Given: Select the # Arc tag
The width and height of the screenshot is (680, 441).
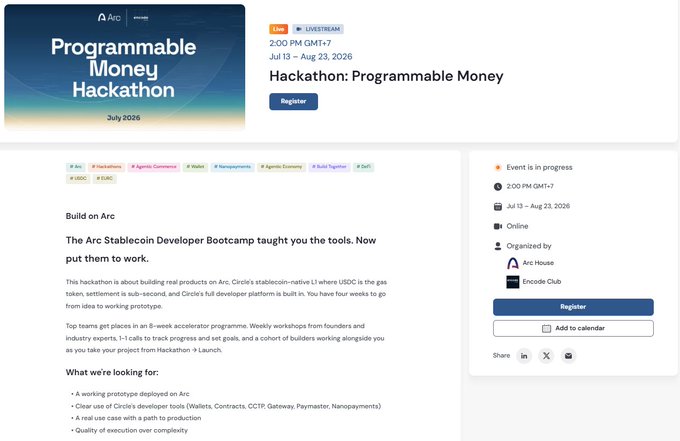Looking at the screenshot, I should (x=76, y=167).
